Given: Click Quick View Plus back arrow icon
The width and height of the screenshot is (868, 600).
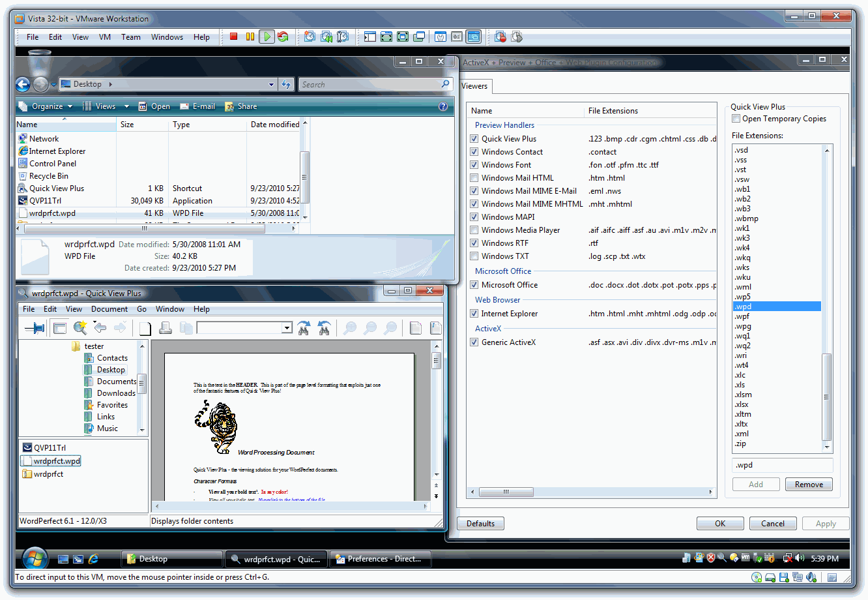Looking at the screenshot, I should tap(100, 328).
